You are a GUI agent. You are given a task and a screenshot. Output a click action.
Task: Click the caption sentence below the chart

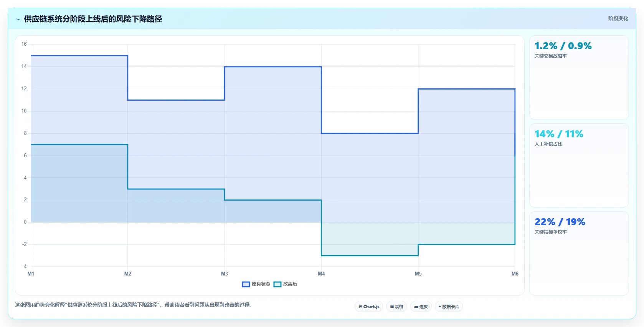[x=134, y=305]
